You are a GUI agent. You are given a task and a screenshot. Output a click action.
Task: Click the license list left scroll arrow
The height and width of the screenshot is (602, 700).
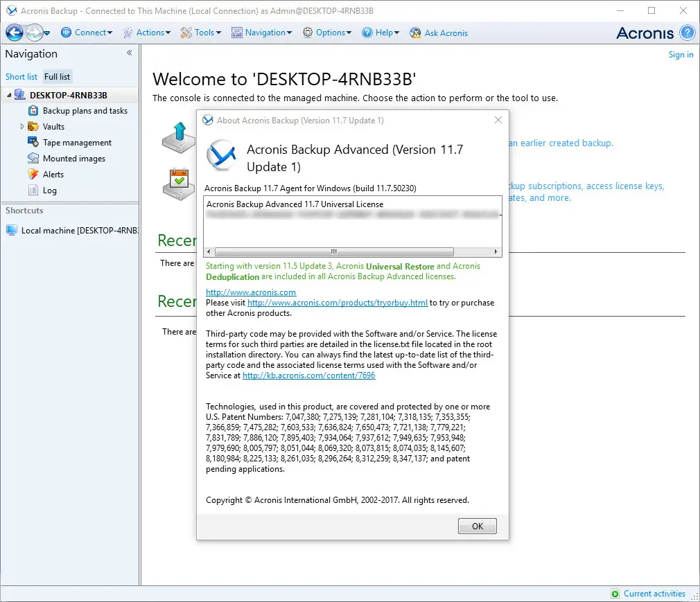209,251
